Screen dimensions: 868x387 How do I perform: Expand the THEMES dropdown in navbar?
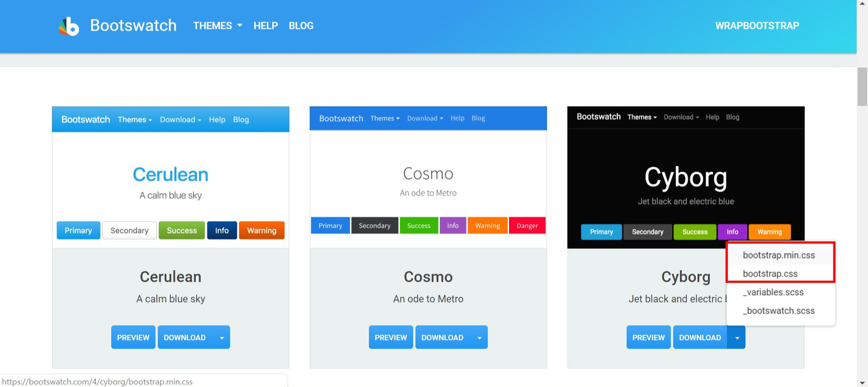pos(218,26)
